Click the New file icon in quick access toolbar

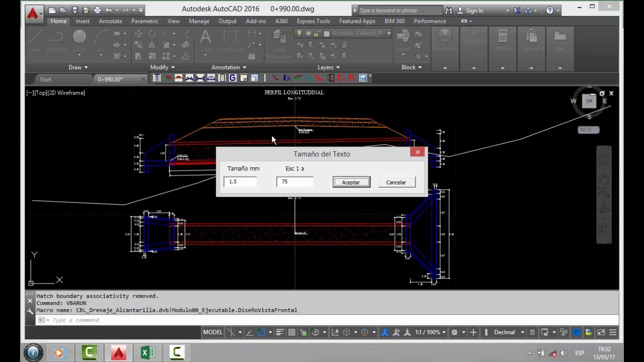click(x=52, y=10)
